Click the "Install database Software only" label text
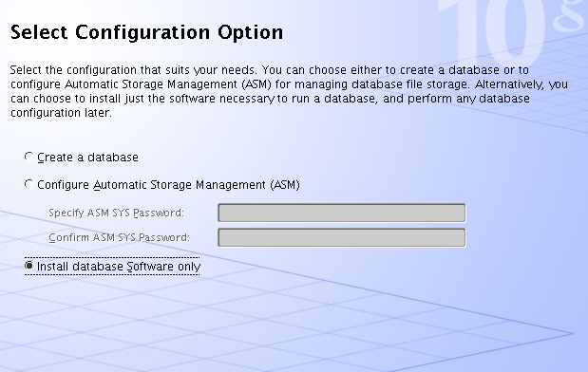588x372 pixels. pos(119,267)
